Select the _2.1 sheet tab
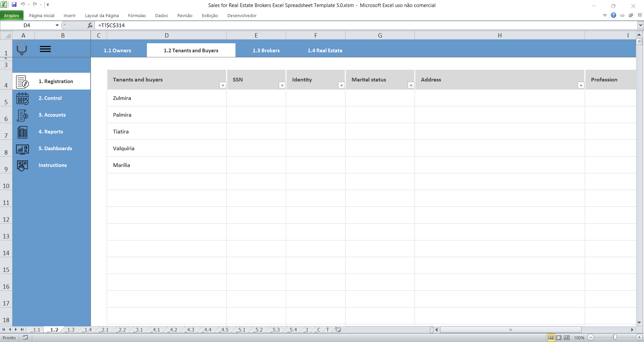The image size is (644, 342). 104,330
